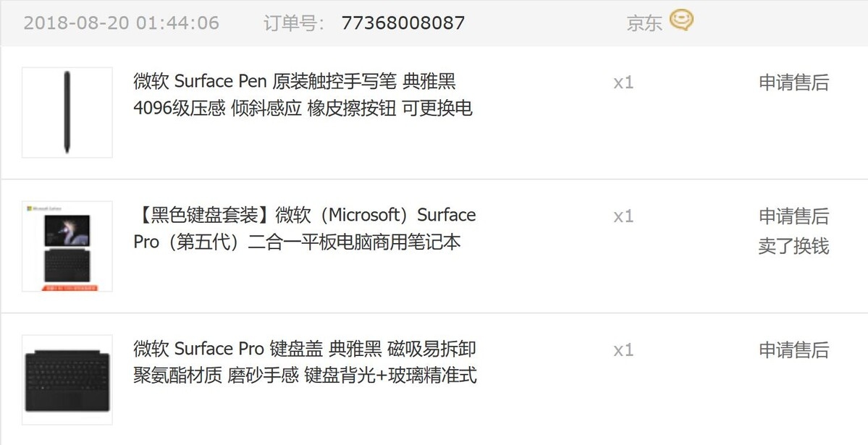
Task: Open the JD customer service chat icon
Action: (x=681, y=20)
